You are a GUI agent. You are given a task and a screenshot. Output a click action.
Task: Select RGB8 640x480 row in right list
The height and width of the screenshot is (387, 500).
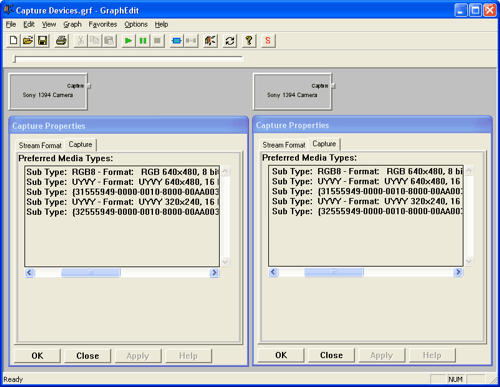[366, 171]
